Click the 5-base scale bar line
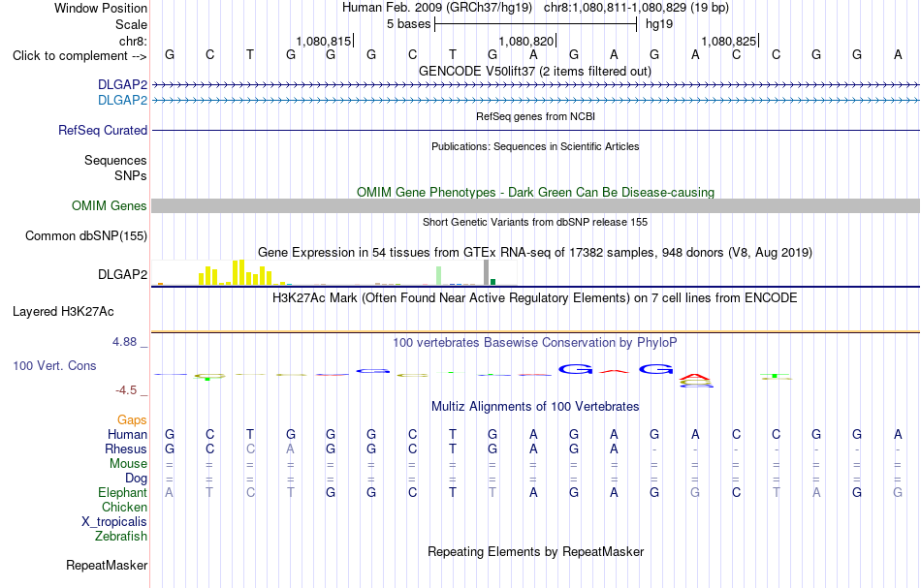 tap(536, 24)
